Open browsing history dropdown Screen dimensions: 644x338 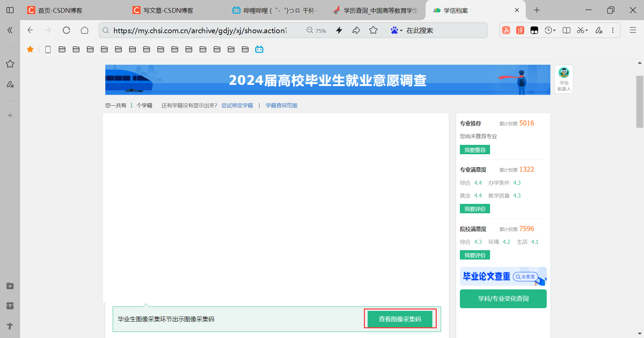pyautogui.click(x=550, y=30)
